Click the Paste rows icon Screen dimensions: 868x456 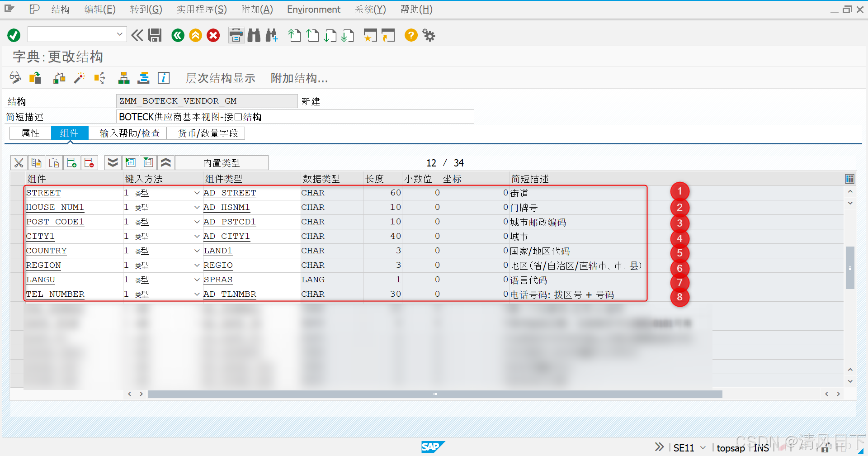(54, 162)
